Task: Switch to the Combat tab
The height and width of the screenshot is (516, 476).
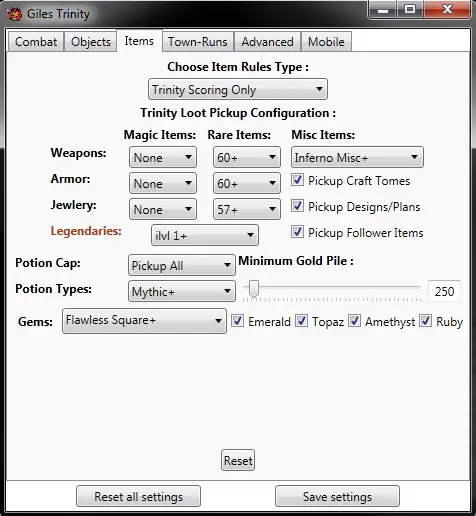Action: (36, 42)
